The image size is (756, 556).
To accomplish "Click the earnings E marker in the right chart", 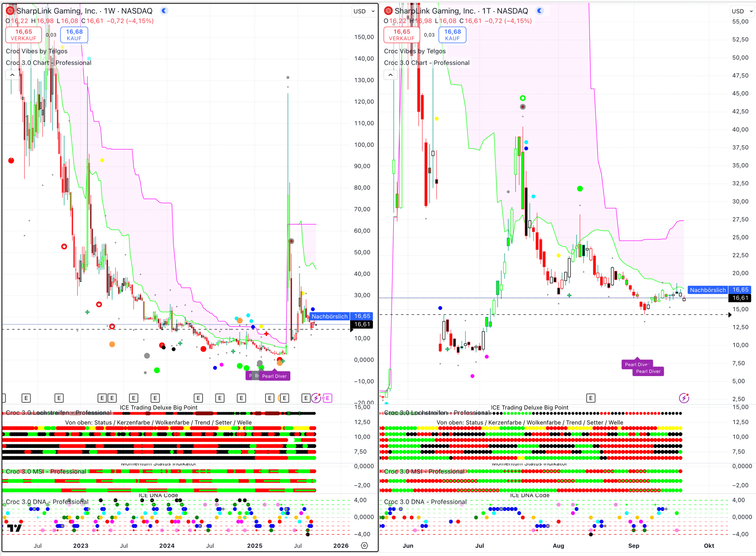I will tap(591, 398).
